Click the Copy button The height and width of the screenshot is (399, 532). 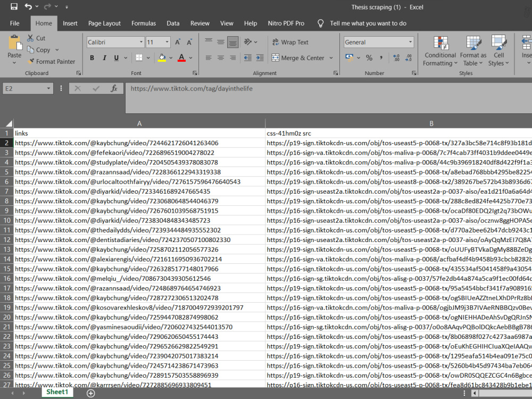coord(39,50)
